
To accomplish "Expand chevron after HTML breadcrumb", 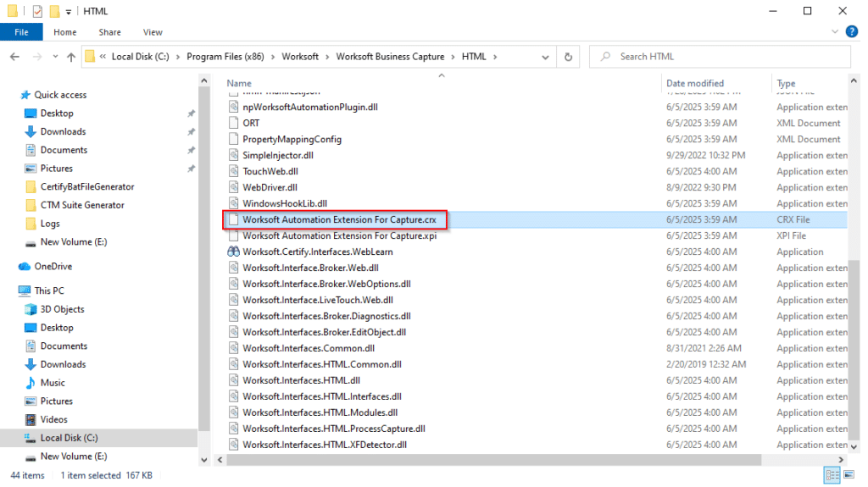I will (x=495, y=57).
